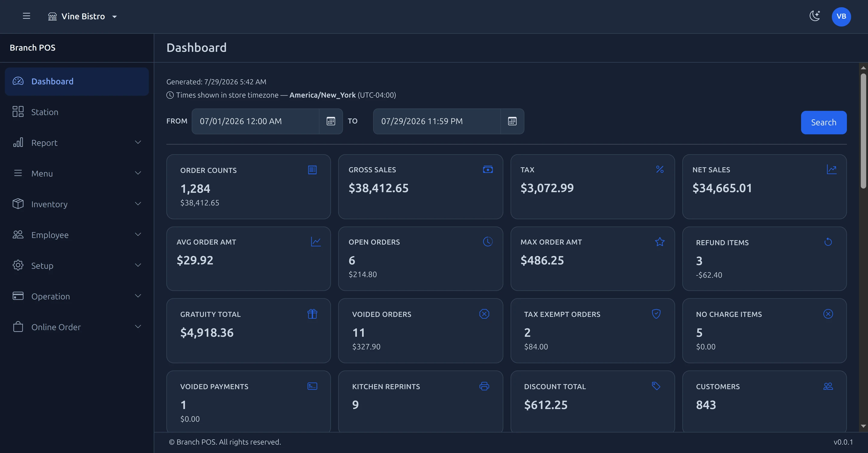Click the Menu list icon in sidebar
The height and width of the screenshot is (453, 868).
pyautogui.click(x=18, y=173)
